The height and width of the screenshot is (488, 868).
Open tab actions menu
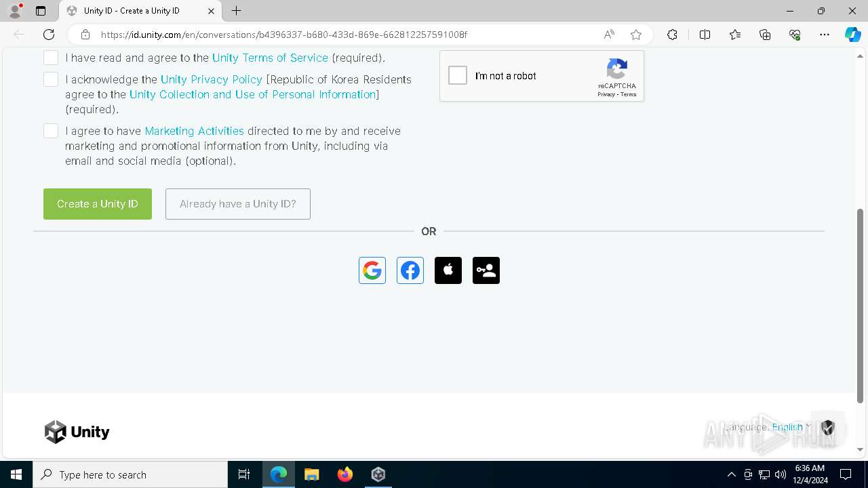click(x=41, y=11)
